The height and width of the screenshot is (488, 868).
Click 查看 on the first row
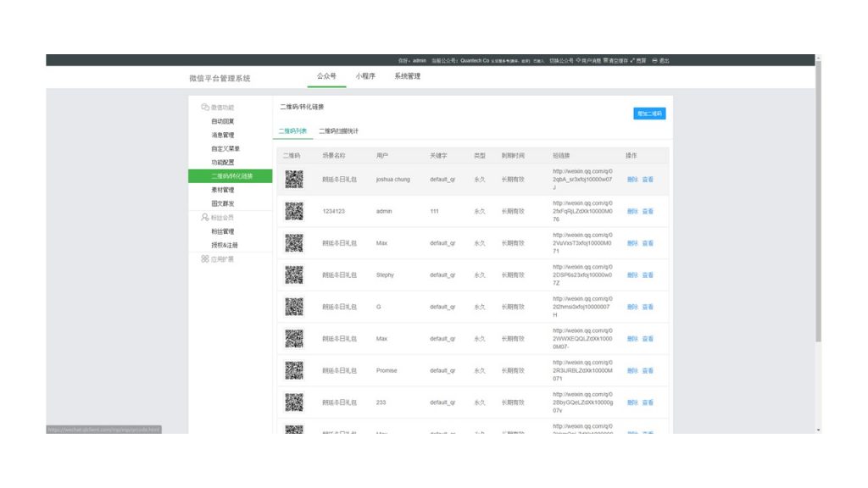point(648,179)
